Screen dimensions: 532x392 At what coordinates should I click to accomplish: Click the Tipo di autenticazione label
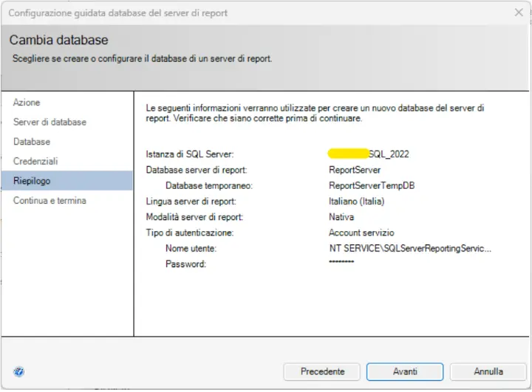[190, 233]
